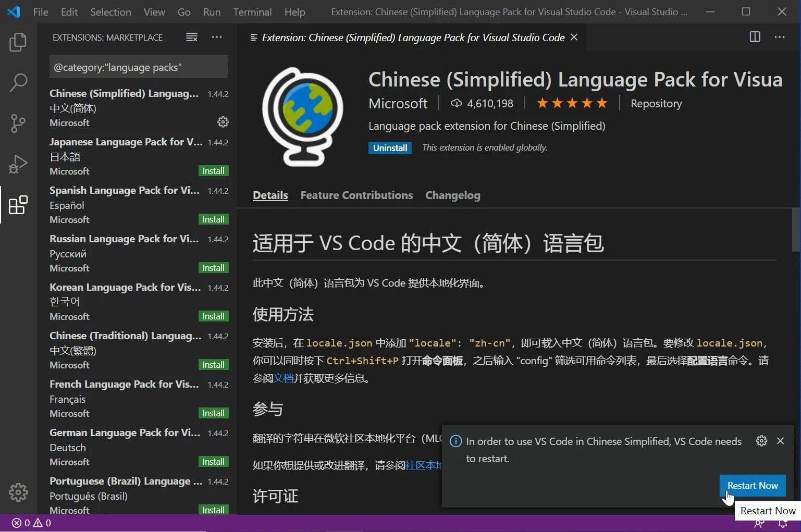Open Extensions panel more actions menu
The image size is (801, 532).
pos(217,37)
